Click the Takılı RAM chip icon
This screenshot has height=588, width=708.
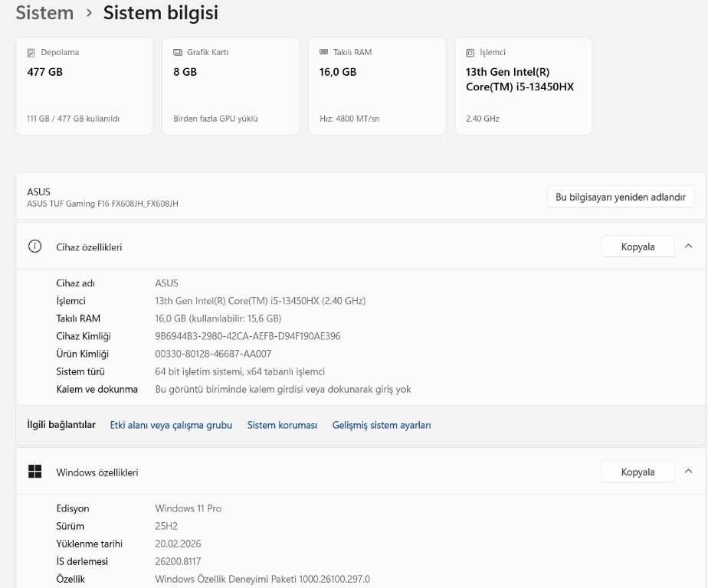point(324,53)
